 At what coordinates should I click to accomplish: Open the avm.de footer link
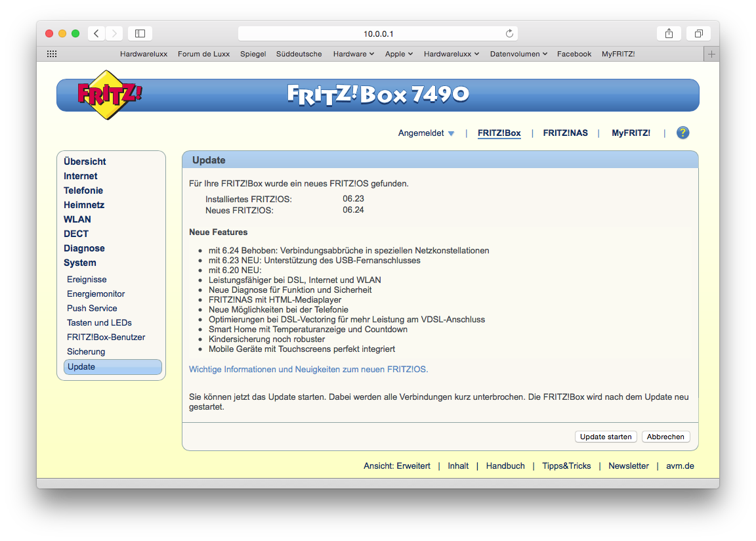(x=680, y=465)
